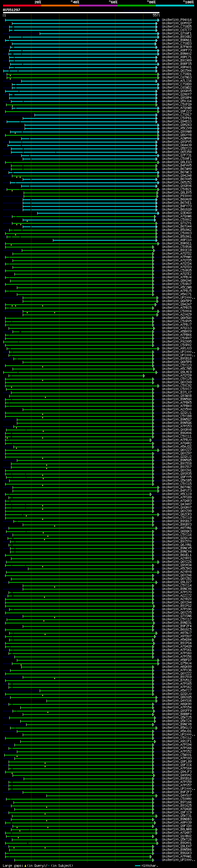The width and height of the screenshot is (197, 868).
Task: Select the UniRef100_B9T166 label
Action: point(177,802)
